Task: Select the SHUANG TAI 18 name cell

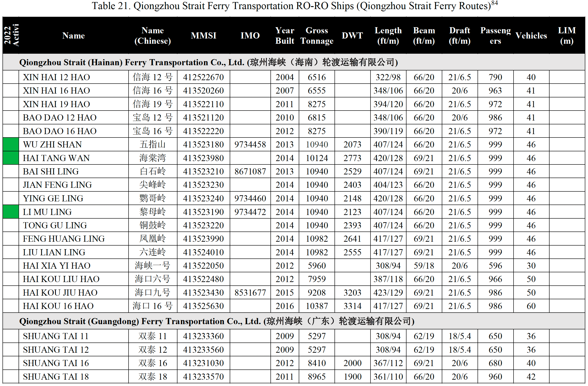Action: click(x=56, y=377)
